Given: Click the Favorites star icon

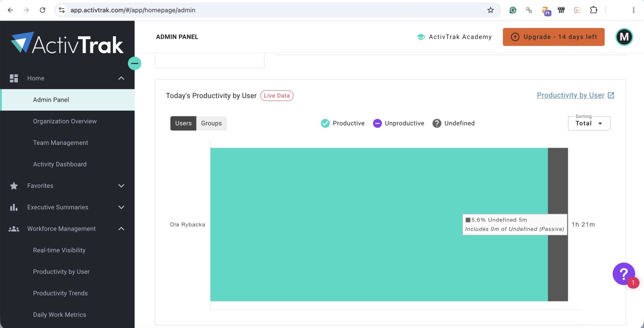Looking at the screenshot, I should coord(14,186).
